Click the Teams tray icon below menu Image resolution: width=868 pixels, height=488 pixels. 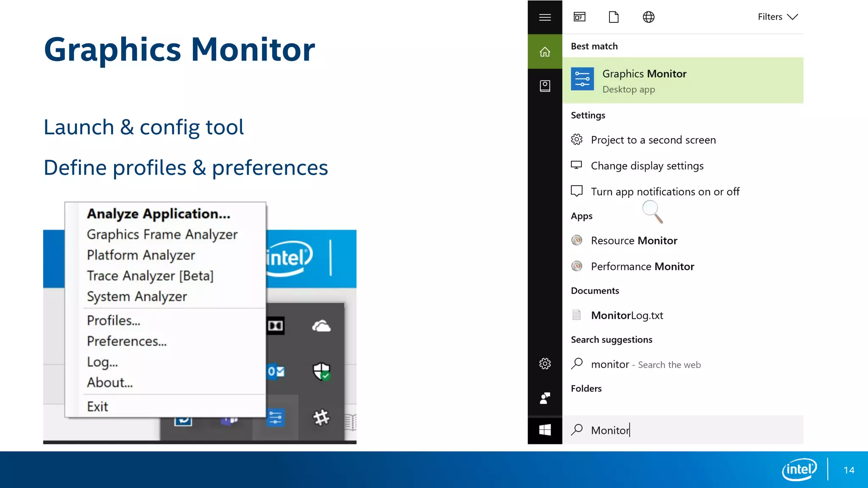pyautogui.click(x=229, y=420)
